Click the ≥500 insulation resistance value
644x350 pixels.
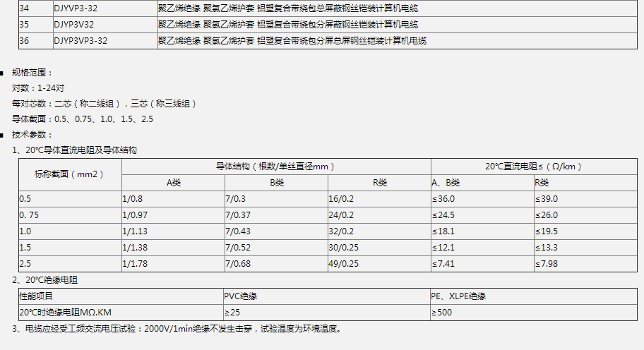(442, 312)
